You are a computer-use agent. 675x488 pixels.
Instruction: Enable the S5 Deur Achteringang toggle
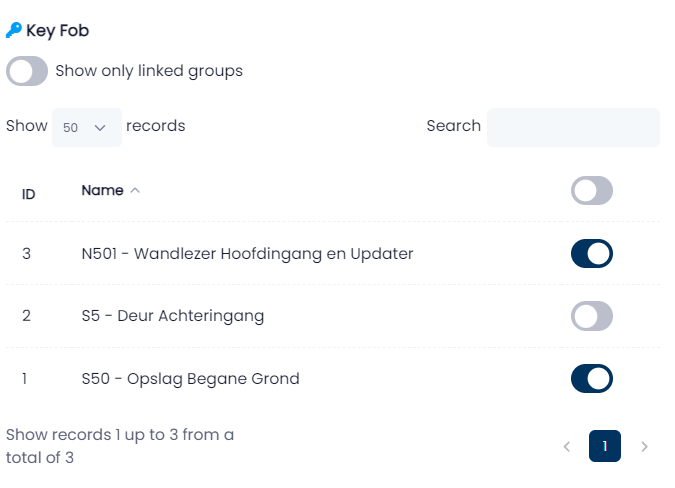pos(592,316)
